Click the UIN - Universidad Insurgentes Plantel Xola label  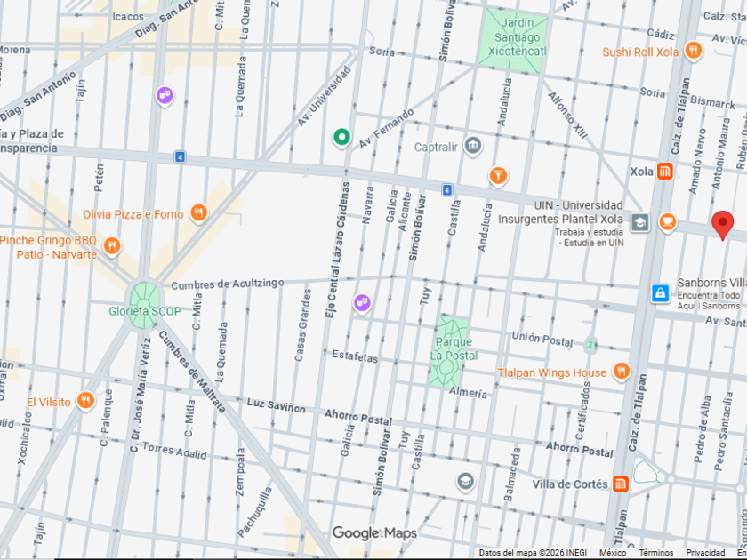point(561,212)
